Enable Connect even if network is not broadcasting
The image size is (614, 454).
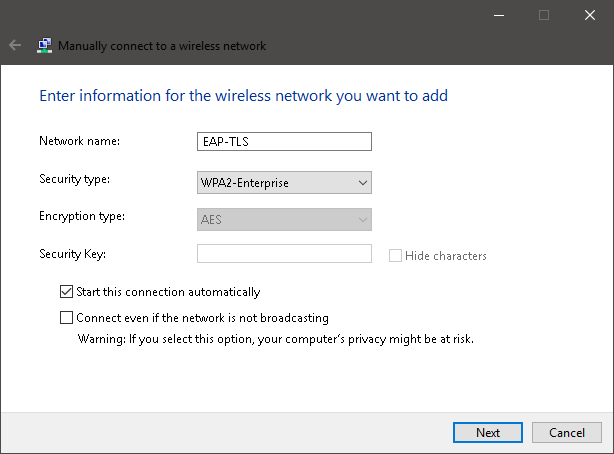click(67, 318)
